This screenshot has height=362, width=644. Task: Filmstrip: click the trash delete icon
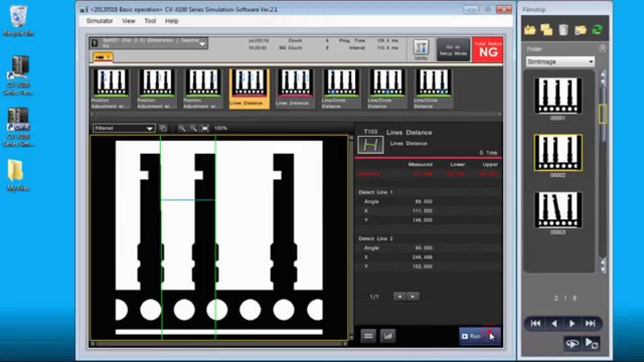(563, 30)
